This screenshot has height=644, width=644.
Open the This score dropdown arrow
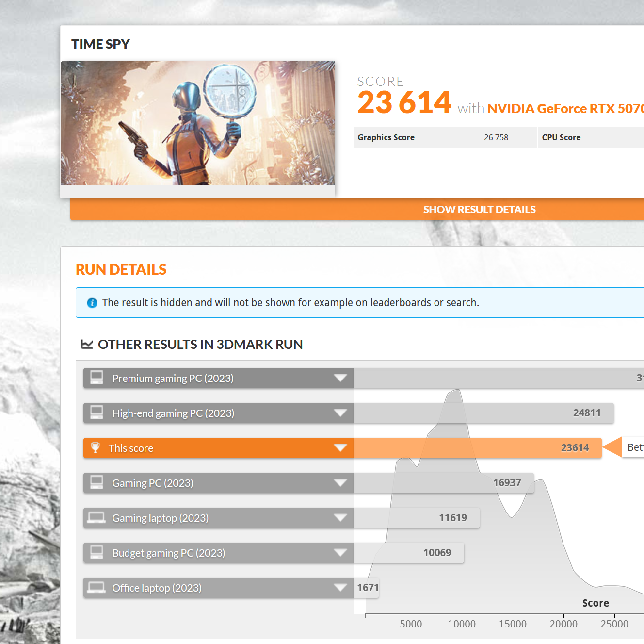pos(340,448)
